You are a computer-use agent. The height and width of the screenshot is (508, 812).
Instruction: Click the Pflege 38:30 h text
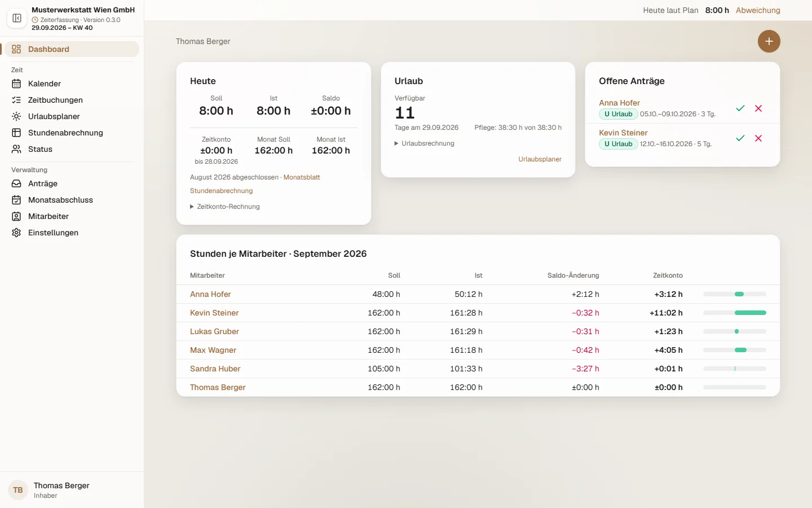pos(518,128)
